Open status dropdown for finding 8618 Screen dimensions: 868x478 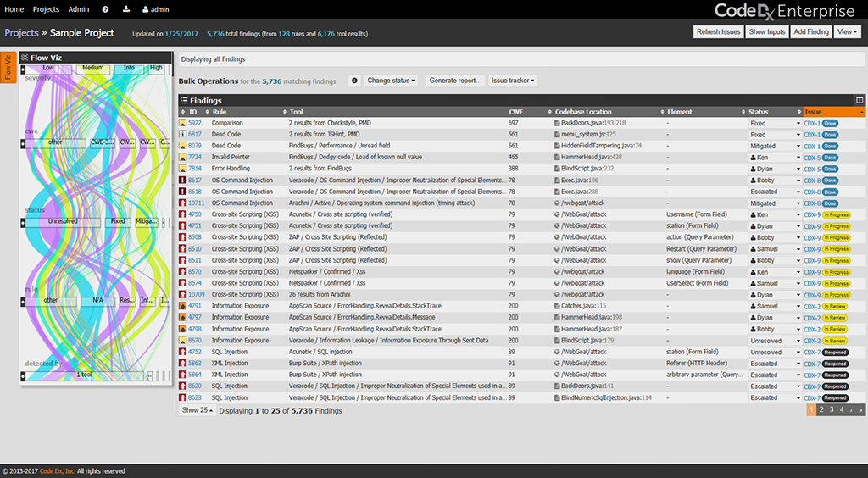pos(775,192)
